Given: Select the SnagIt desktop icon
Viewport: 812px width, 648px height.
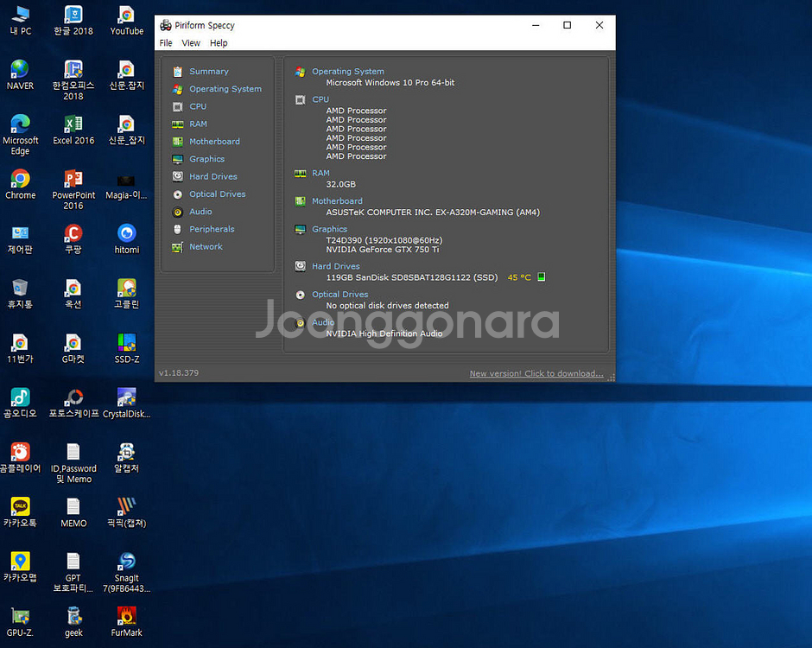Looking at the screenshot, I should (x=127, y=573).
